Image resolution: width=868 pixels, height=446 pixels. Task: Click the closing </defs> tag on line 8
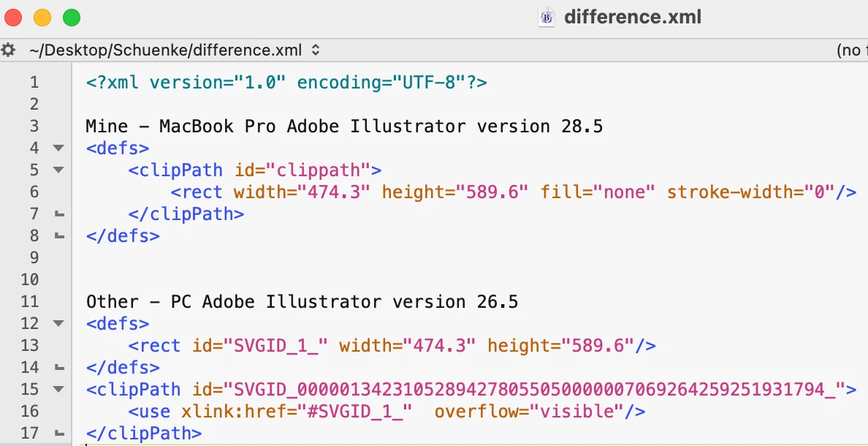point(123,237)
